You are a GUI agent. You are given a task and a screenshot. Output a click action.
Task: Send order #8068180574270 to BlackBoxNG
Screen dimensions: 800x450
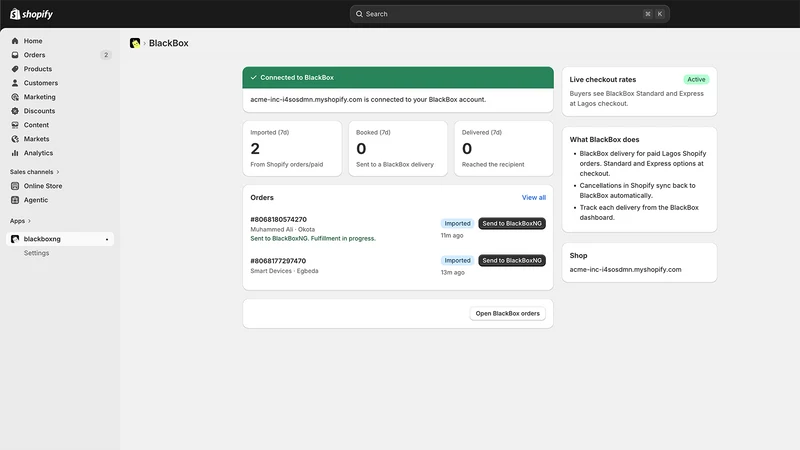click(512, 223)
